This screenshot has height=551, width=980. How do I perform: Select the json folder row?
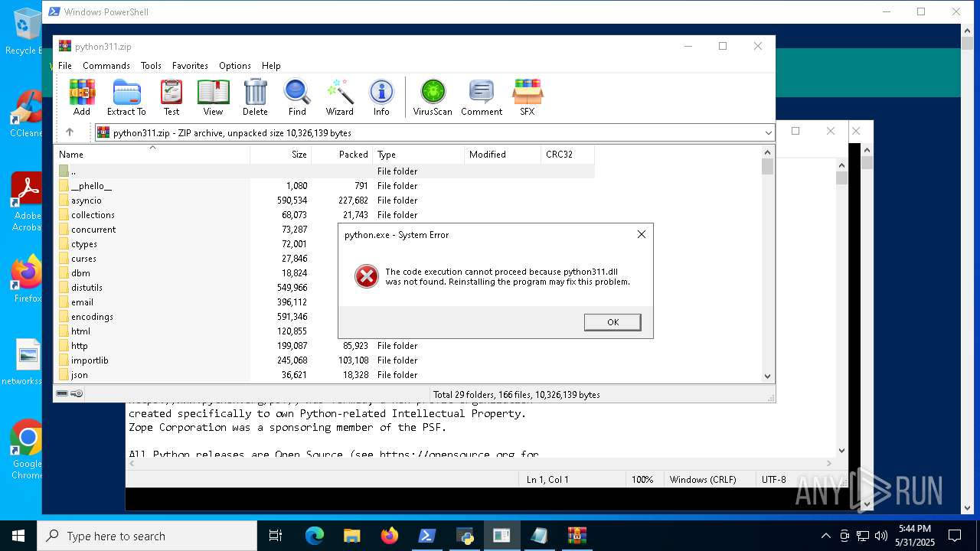click(325, 375)
